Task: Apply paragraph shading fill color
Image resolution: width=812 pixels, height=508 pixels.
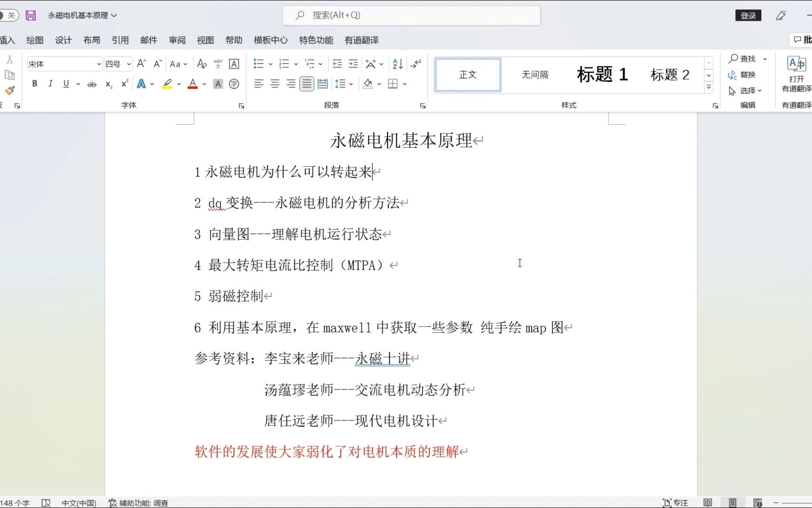Action: (x=367, y=84)
